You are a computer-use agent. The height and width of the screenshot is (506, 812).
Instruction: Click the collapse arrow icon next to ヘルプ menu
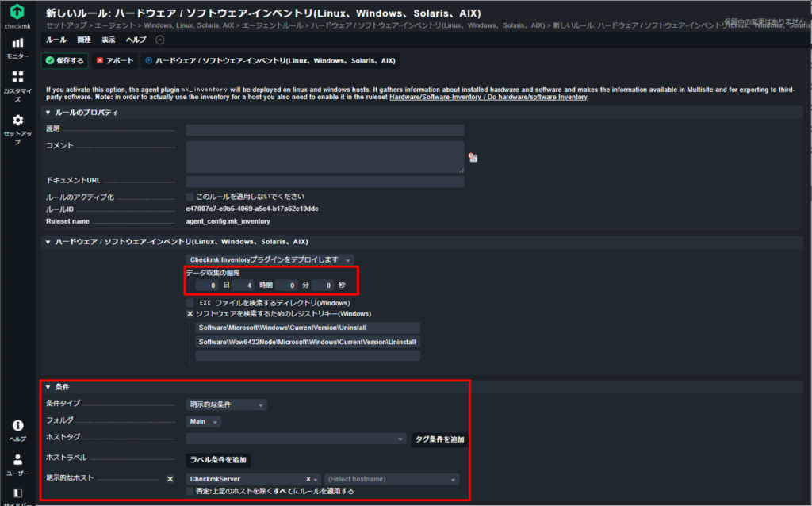[x=160, y=40]
